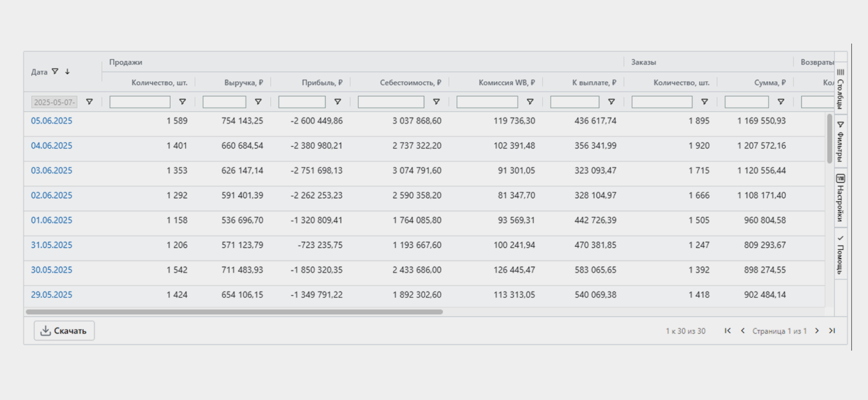Go to next page arrow

[817, 330]
